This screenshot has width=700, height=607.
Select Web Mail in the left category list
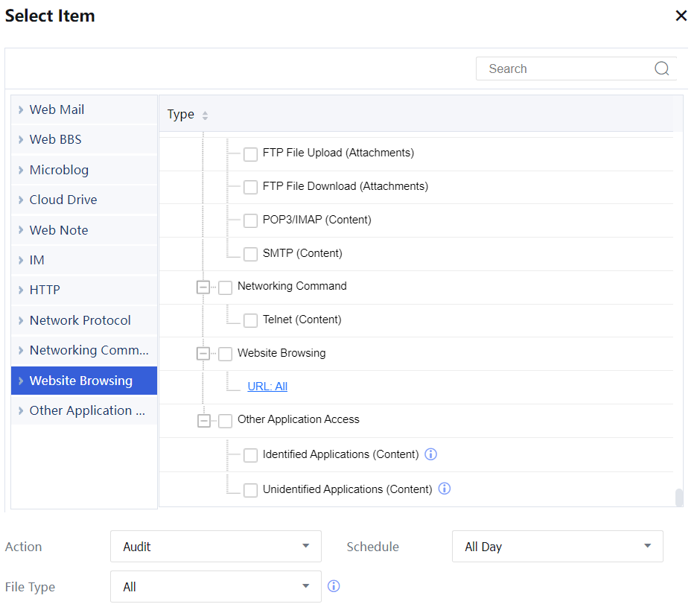click(x=57, y=109)
